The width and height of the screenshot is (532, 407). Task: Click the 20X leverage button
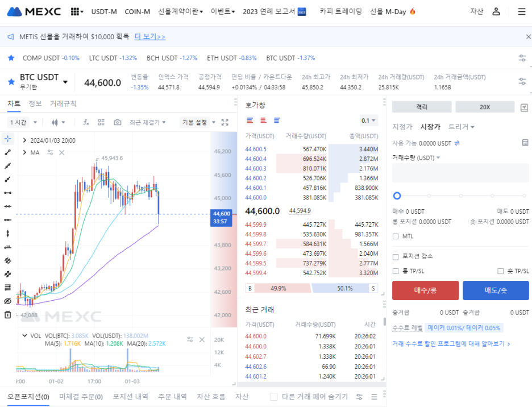click(x=485, y=107)
